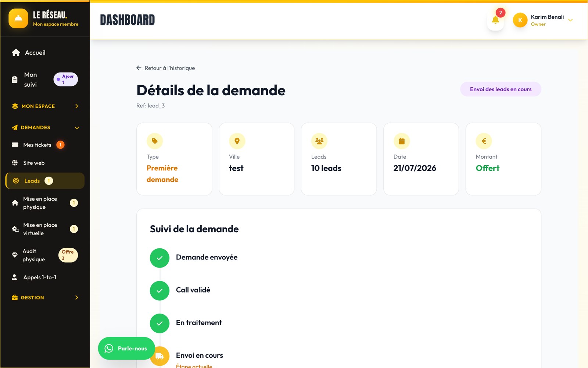588x368 pixels.
Task: Click the Mon espace membre subtitle
Action: click(56, 24)
